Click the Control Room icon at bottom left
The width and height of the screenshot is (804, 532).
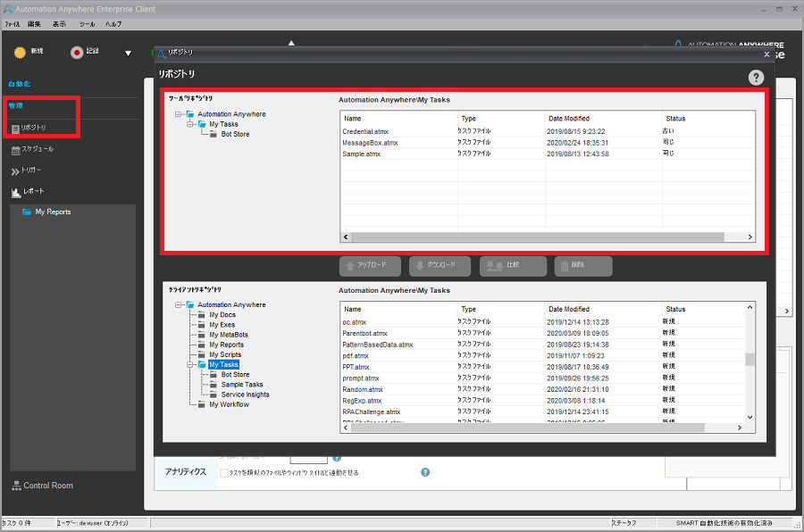(x=18, y=486)
